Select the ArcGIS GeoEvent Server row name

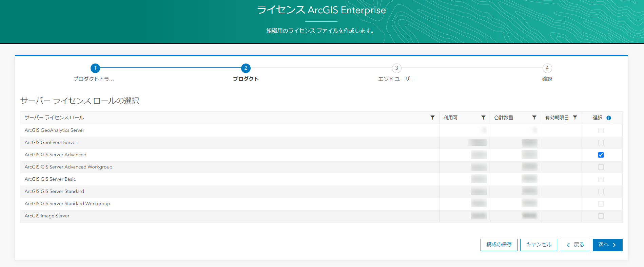(51, 143)
